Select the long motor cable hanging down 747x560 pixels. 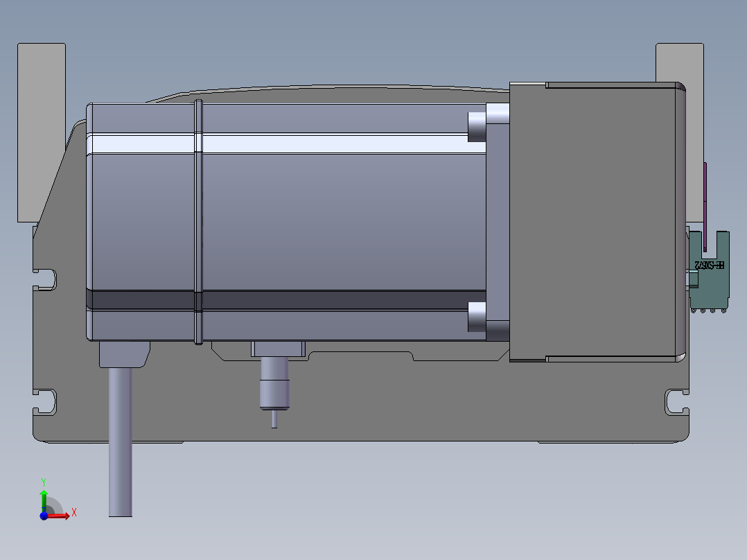click(x=120, y=441)
